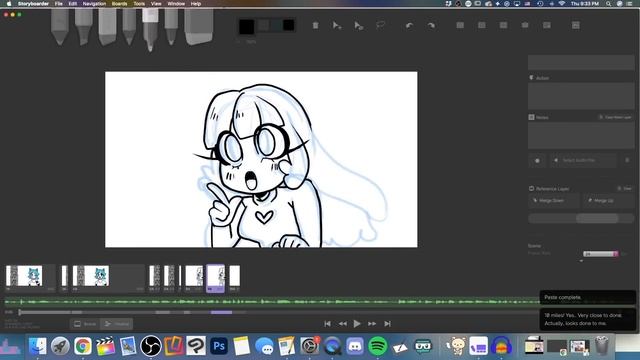Click the Undo arrow

[x=409, y=25]
